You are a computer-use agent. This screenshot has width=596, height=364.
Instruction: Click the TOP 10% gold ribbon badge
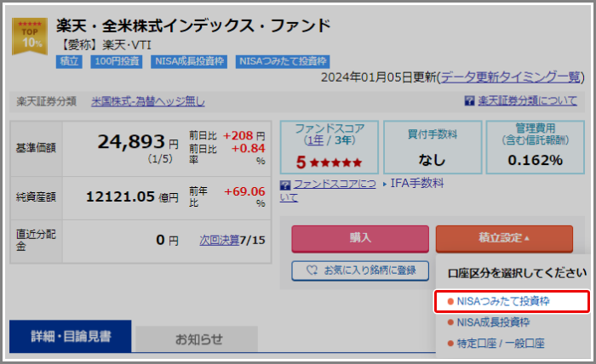[30, 36]
